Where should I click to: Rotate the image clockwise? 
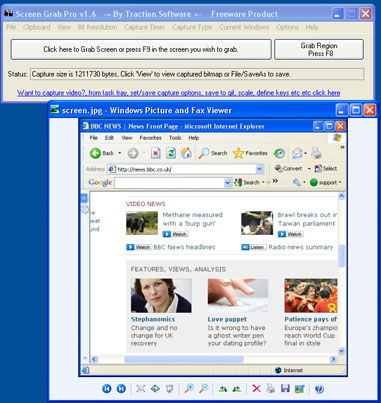pyautogui.click(x=223, y=389)
